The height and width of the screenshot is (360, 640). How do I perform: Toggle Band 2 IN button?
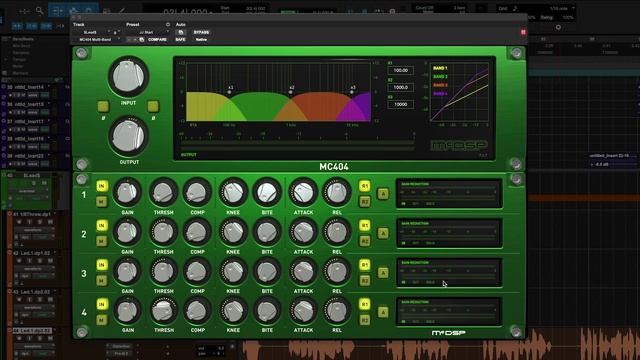[102, 225]
